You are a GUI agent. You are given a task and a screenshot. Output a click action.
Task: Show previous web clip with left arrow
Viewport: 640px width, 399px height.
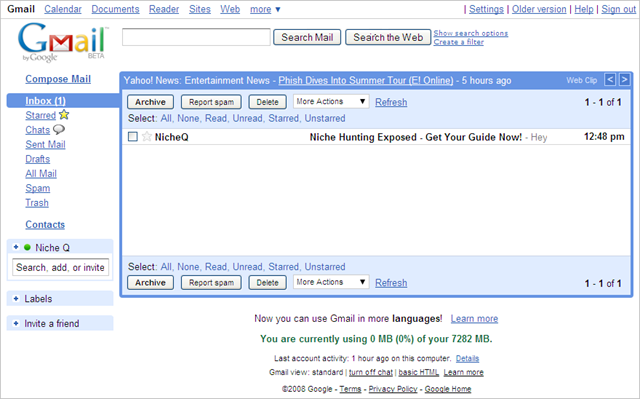tap(610, 80)
